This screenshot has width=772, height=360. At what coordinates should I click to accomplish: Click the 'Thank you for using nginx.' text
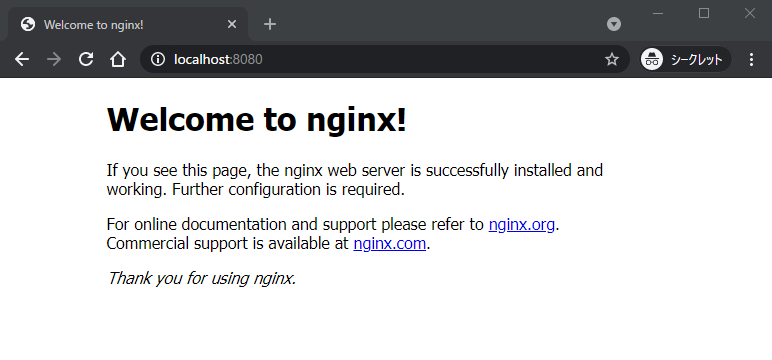pos(201,278)
